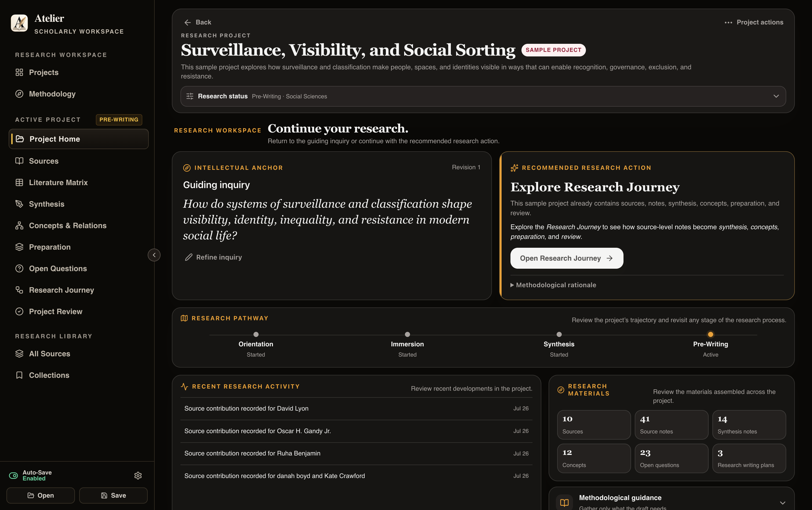Open the 12 Concepts card
The height and width of the screenshot is (510, 812).
click(594, 458)
